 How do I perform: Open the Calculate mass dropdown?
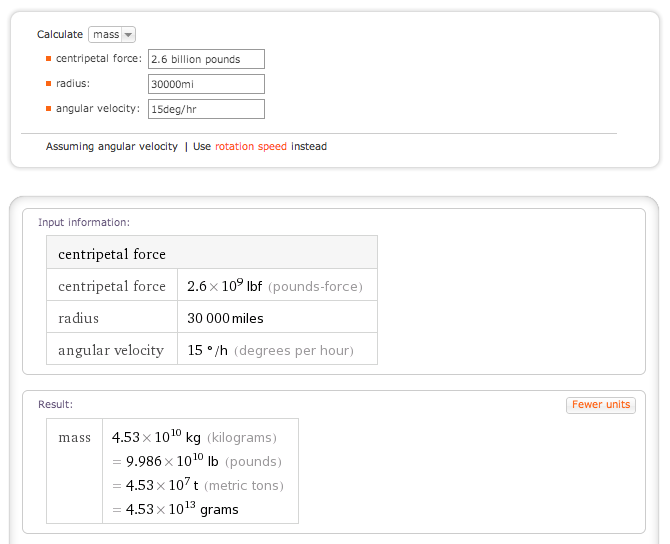pyautogui.click(x=105, y=34)
